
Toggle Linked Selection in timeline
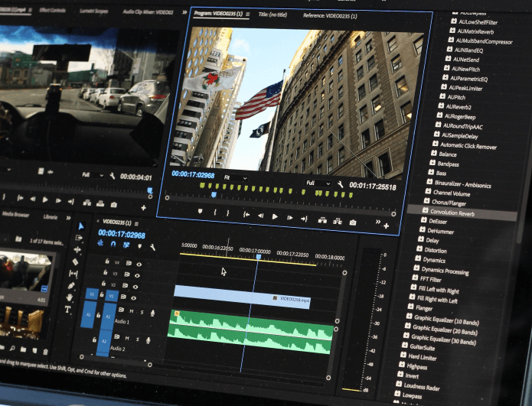click(126, 245)
